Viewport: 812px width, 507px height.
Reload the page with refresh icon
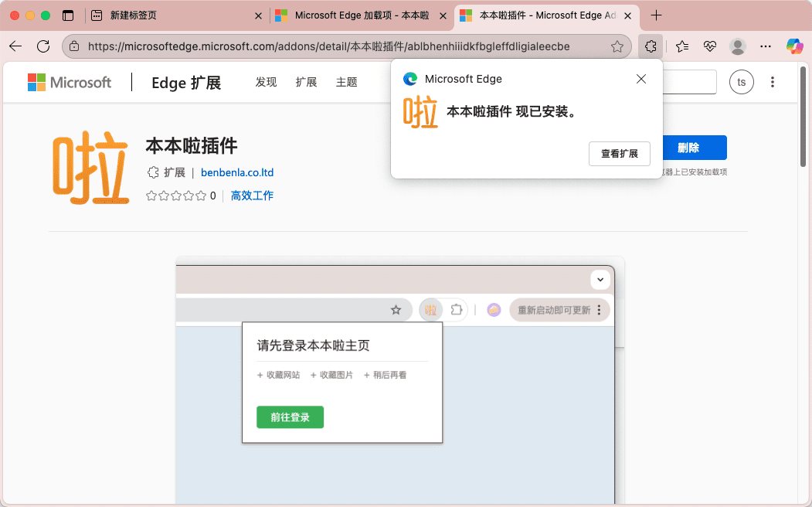(x=43, y=46)
